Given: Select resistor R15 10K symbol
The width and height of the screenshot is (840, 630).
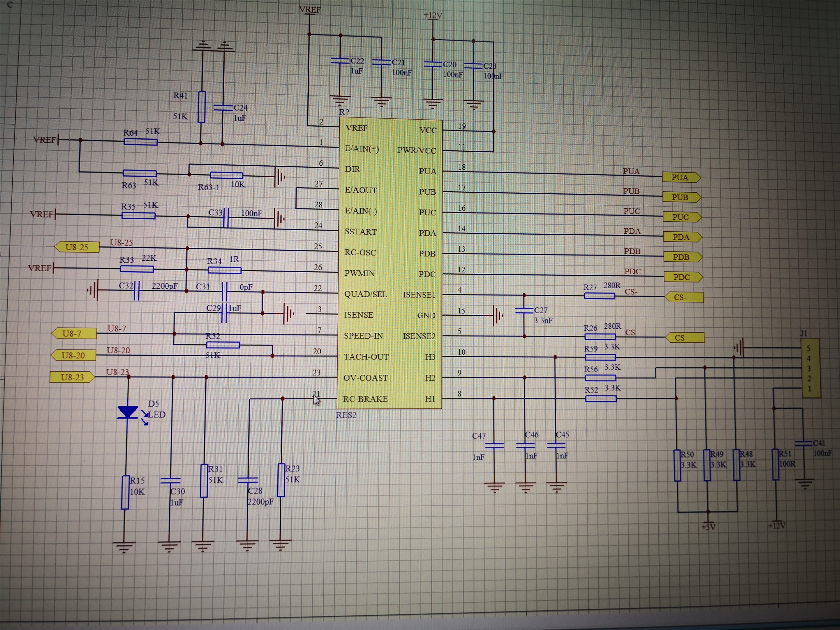Looking at the screenshot, I should coord(125,492).
